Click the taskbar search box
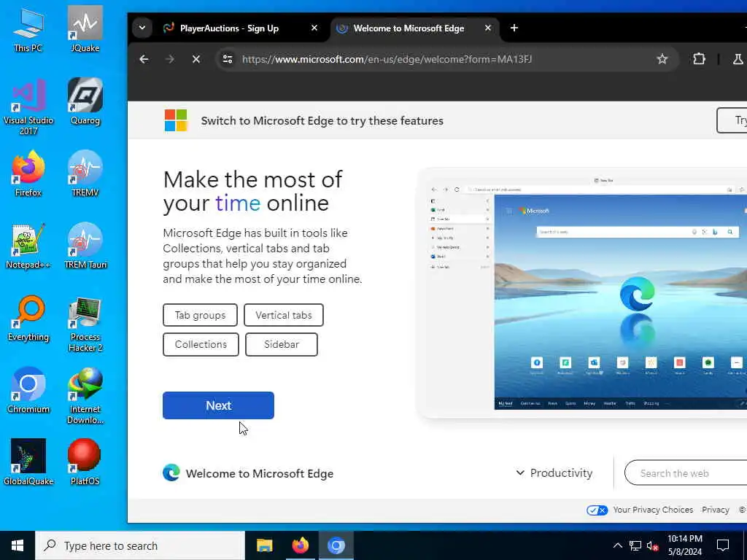The width and height of the screenshot is (747, 560). [x=140, y=545]
